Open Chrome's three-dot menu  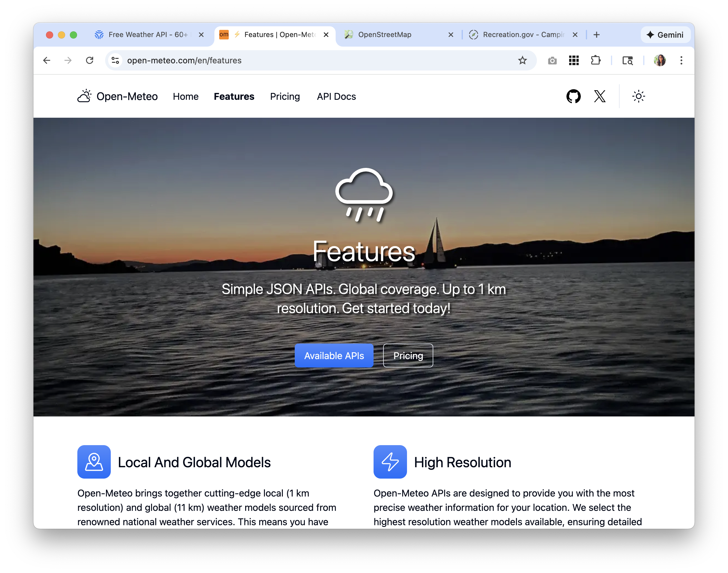pos(681,60)
